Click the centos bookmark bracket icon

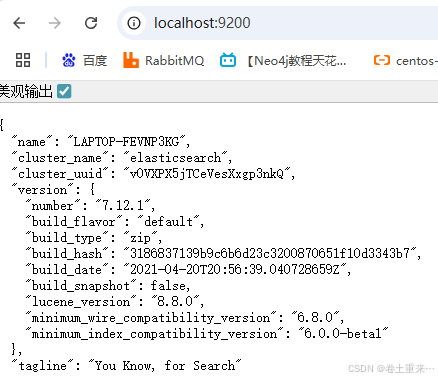click(382, 60)
